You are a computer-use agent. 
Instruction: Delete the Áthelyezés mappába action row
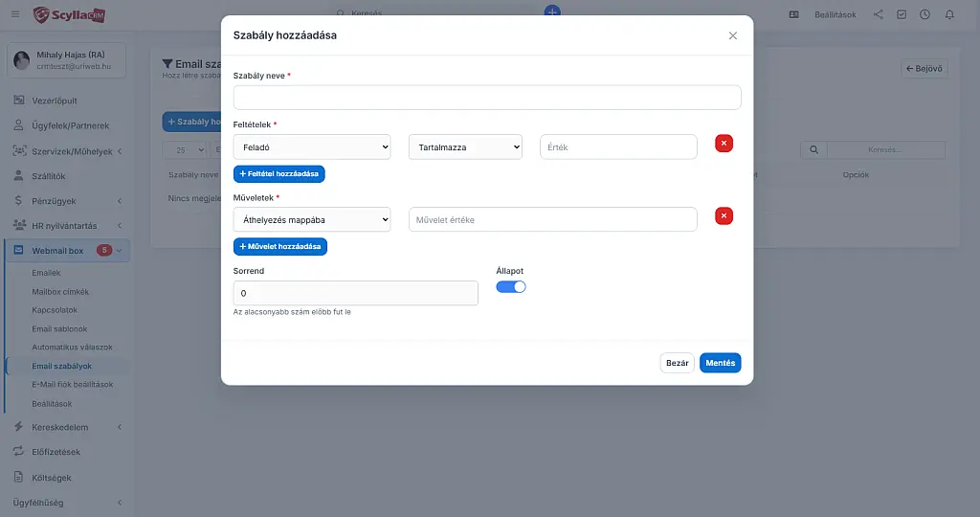point(724,215)
